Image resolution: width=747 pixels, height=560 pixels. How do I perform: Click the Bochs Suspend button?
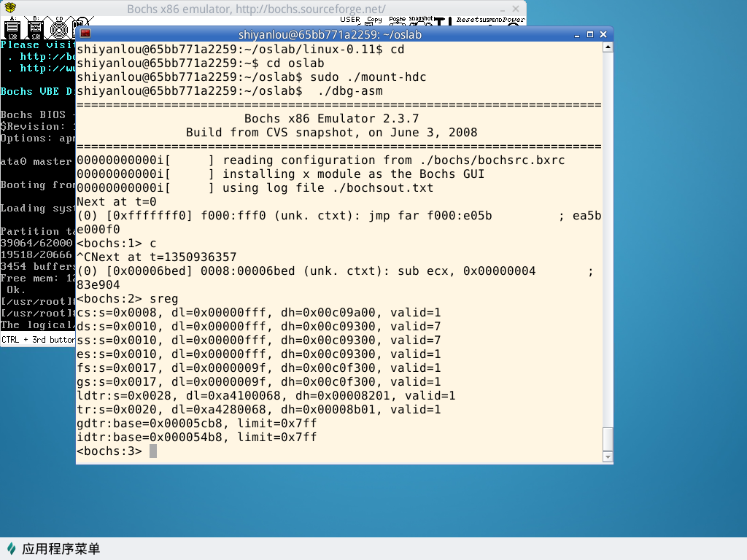click(488, 20)
